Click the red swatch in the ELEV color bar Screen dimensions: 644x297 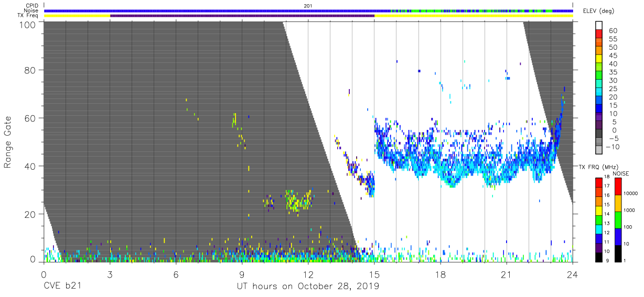600,34
